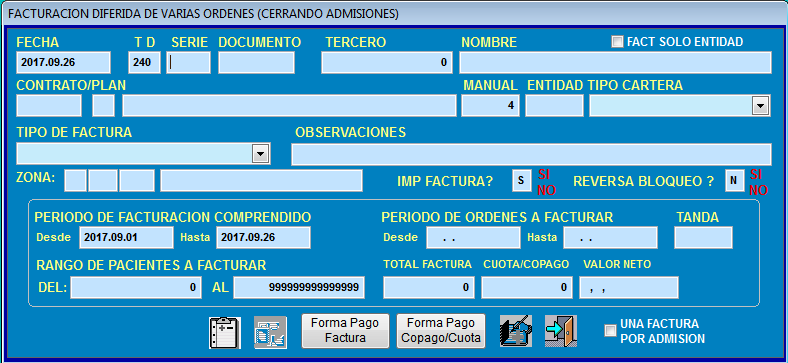Click the CUOTA/COPAGO value field

pos(527,288)
